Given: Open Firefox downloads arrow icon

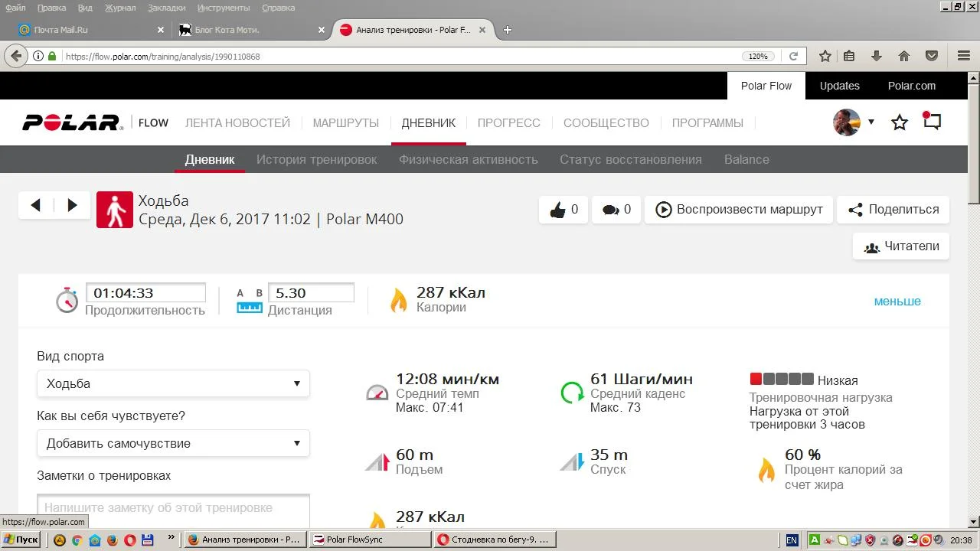Looking at the screenshot, I should 877,56.
